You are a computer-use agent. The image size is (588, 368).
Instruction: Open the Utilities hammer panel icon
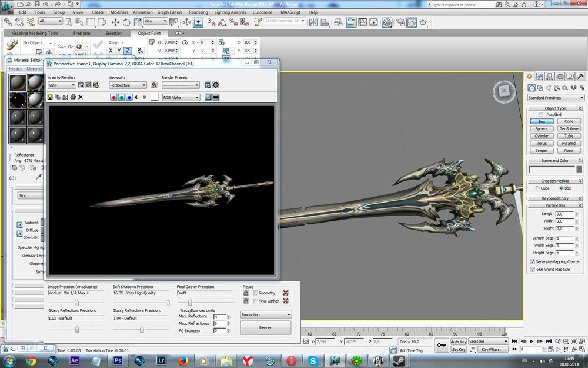[580, 77]
